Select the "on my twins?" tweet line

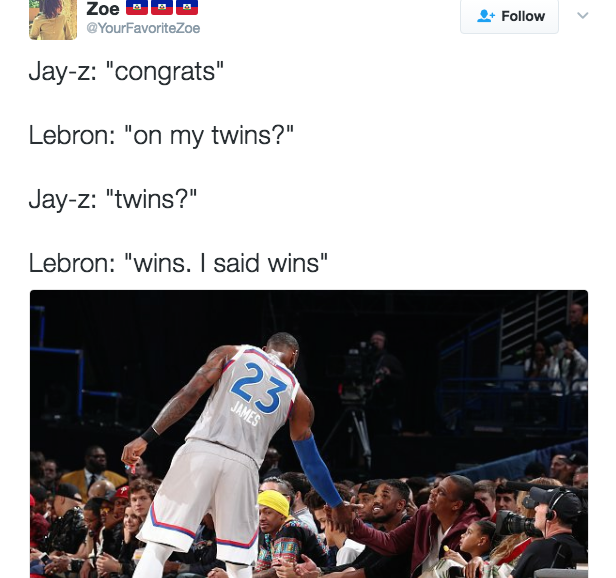[161, 136]
